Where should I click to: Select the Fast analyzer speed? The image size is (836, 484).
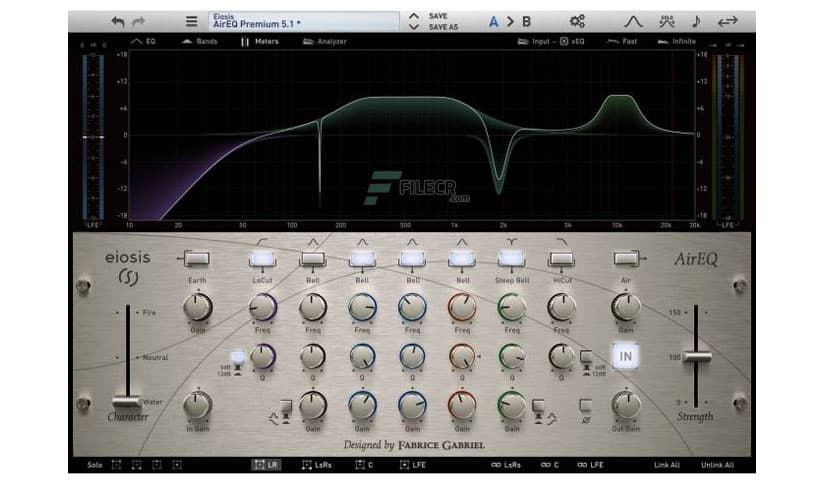622,41
